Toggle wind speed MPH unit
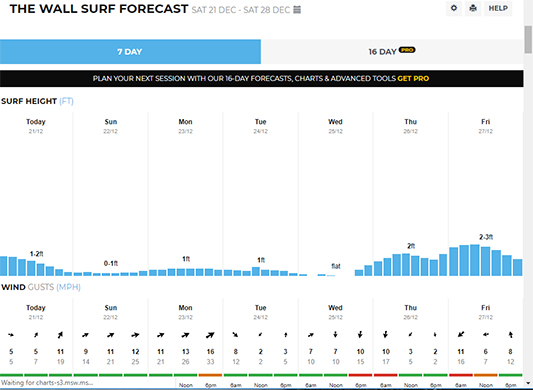Viewport: 533px width, 390px height. pyautogui.click(x=68, y=287)
